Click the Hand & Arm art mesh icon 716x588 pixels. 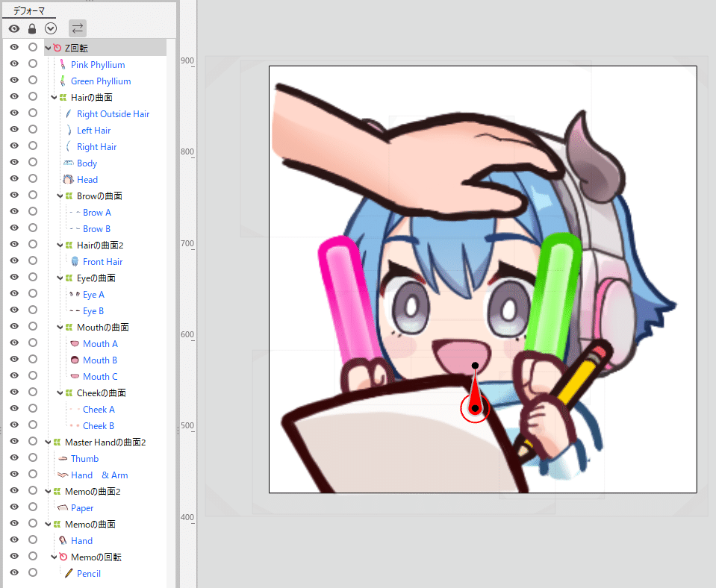click(63, 475)
